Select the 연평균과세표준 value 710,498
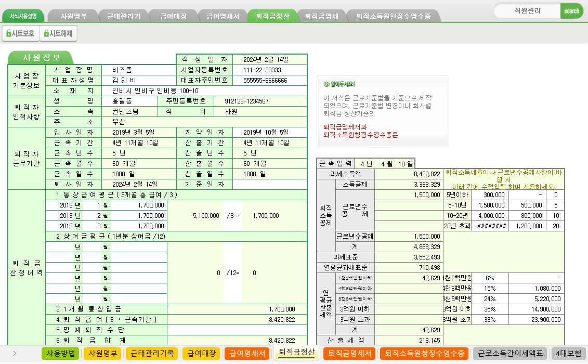 408,268
